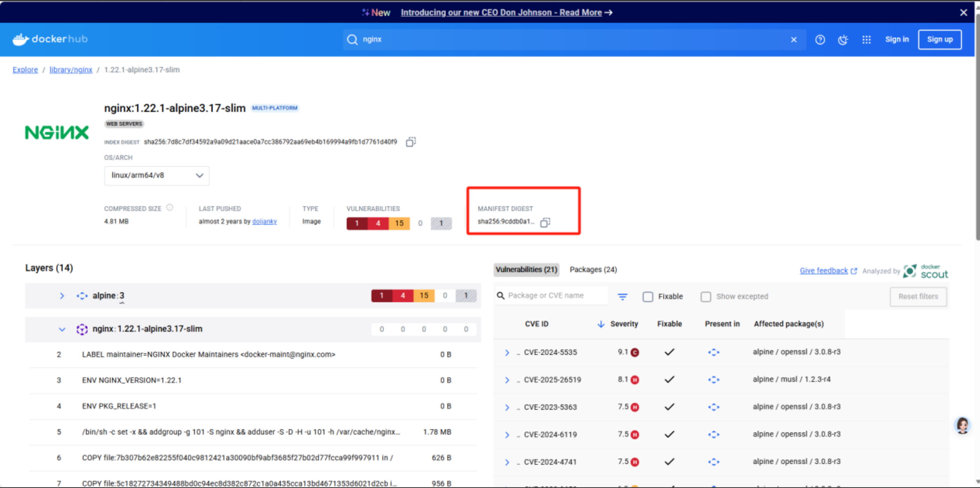Click the Docker Hub whale logo
Screen dimensions: 980x488
(21, 39)
